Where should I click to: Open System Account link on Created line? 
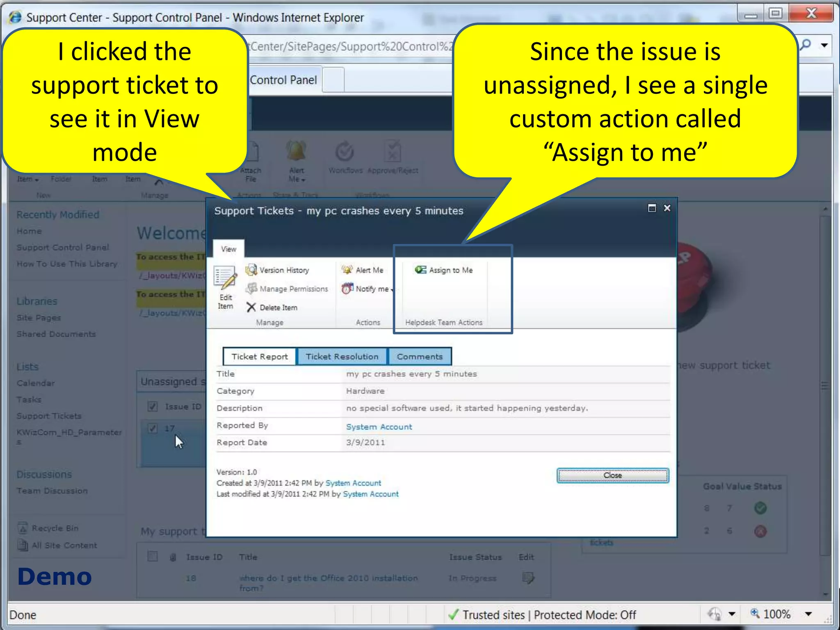(x=353, y=483)
